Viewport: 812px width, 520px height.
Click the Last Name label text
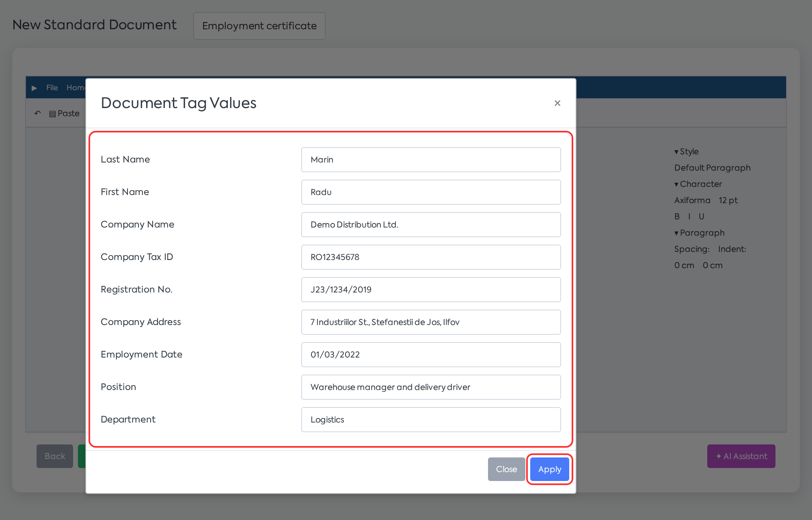pyautogui.click(x=125, y=159)
